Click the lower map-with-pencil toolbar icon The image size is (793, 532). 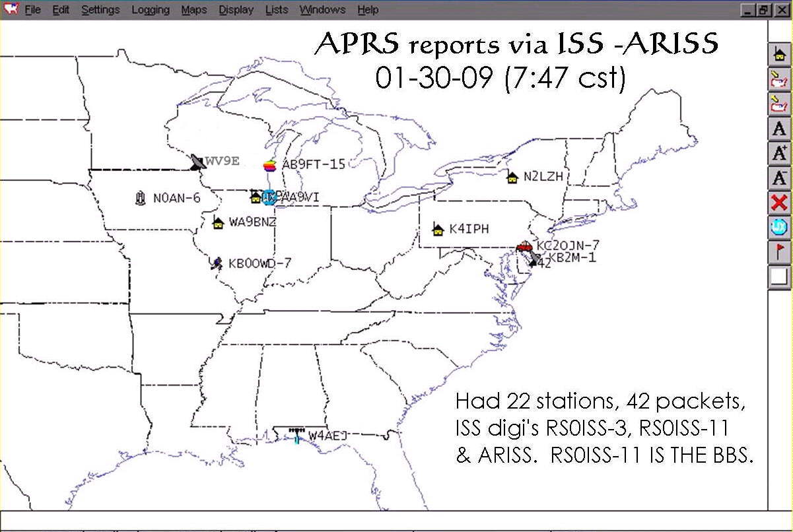point(779,104)
